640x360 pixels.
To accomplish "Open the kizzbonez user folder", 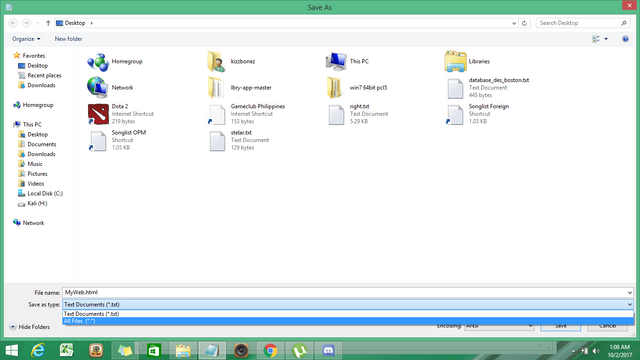I will coord(231,62).
